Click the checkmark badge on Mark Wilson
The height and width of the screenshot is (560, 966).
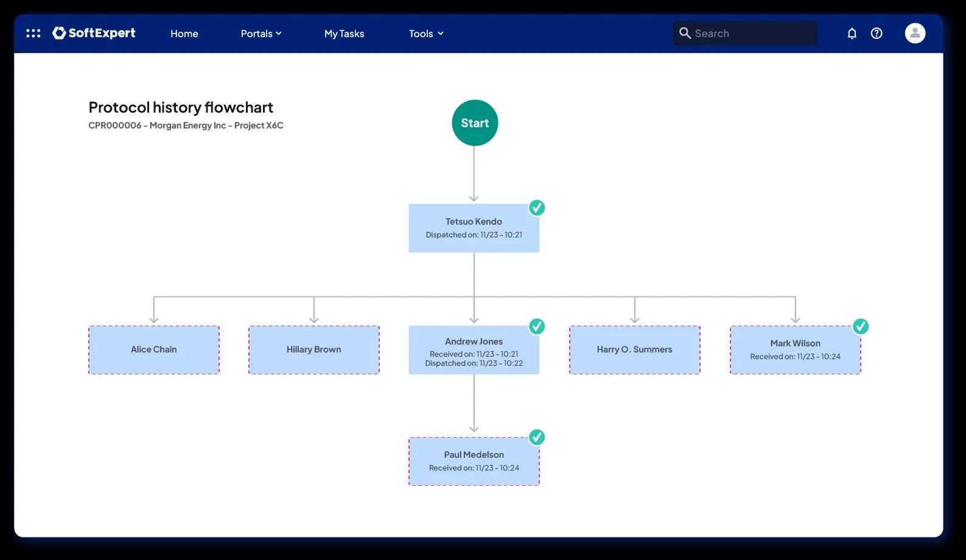tap(860, 326)
